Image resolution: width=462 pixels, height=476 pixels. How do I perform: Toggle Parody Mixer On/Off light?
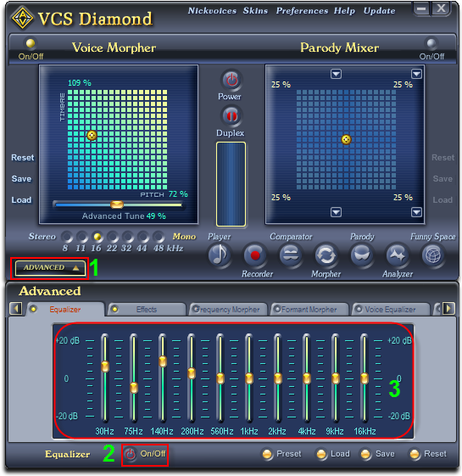click(431, 43)
